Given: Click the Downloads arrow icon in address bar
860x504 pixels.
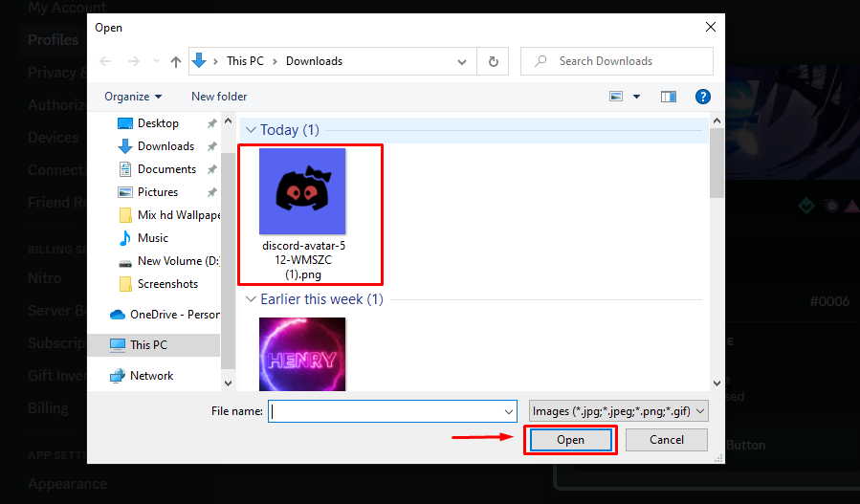Looking at the screenshot, I should click(200, 61).
